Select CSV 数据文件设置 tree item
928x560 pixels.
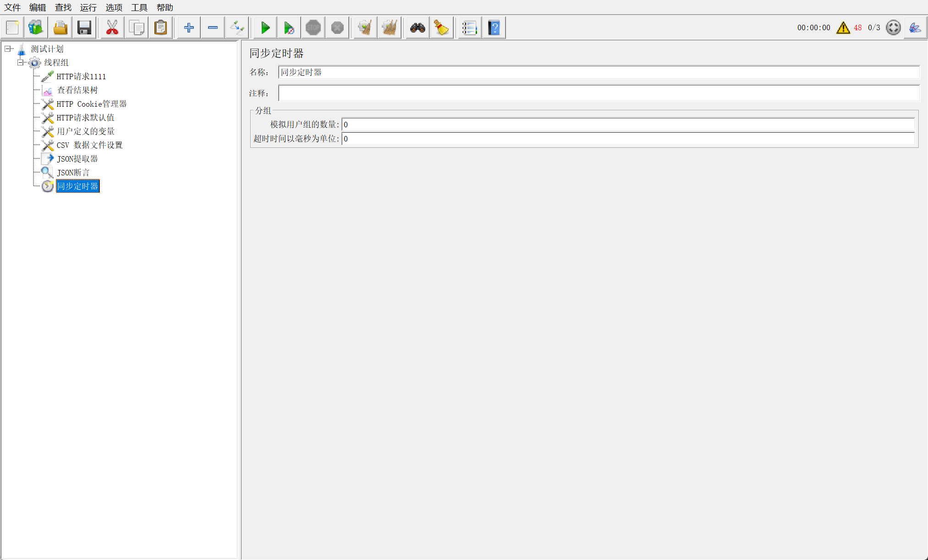89,145
